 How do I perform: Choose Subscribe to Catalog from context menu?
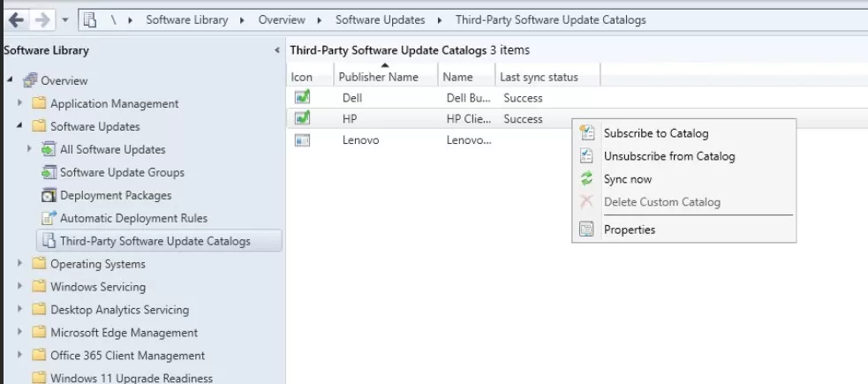click(x=684, y=133)
